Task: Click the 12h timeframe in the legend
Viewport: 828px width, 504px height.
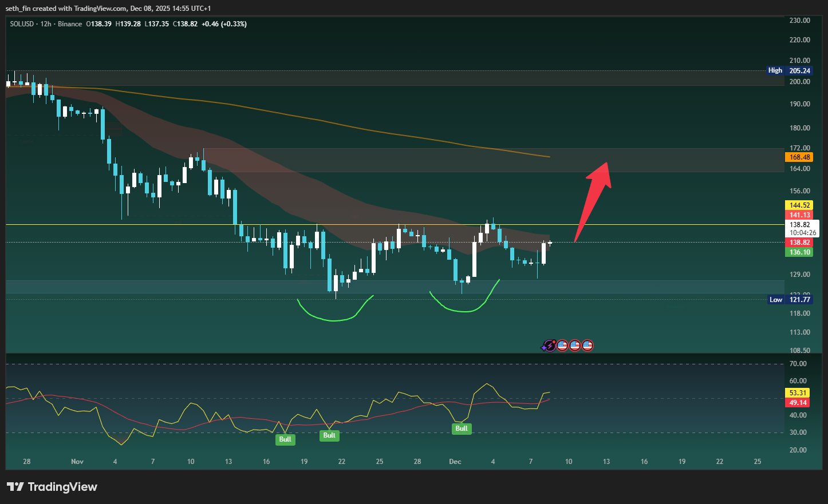Action: click(46, 24)
